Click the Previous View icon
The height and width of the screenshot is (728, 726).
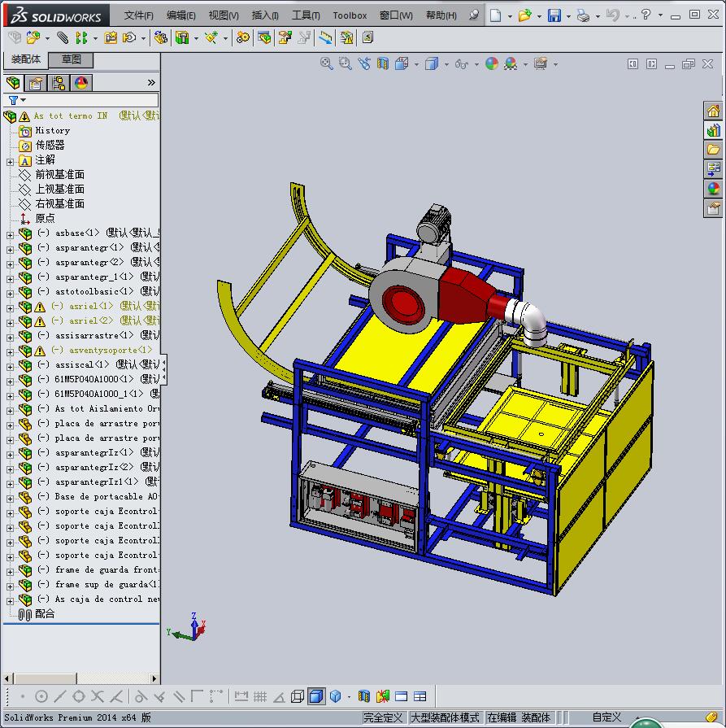(364, 63)
